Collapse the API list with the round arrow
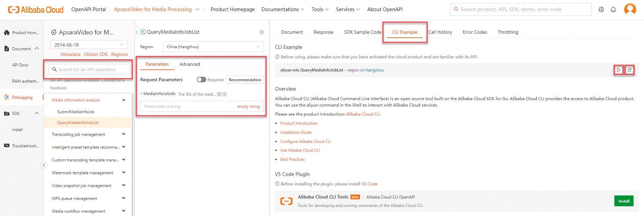This screenshot has width=644, height=216. (x=44, y=165)
